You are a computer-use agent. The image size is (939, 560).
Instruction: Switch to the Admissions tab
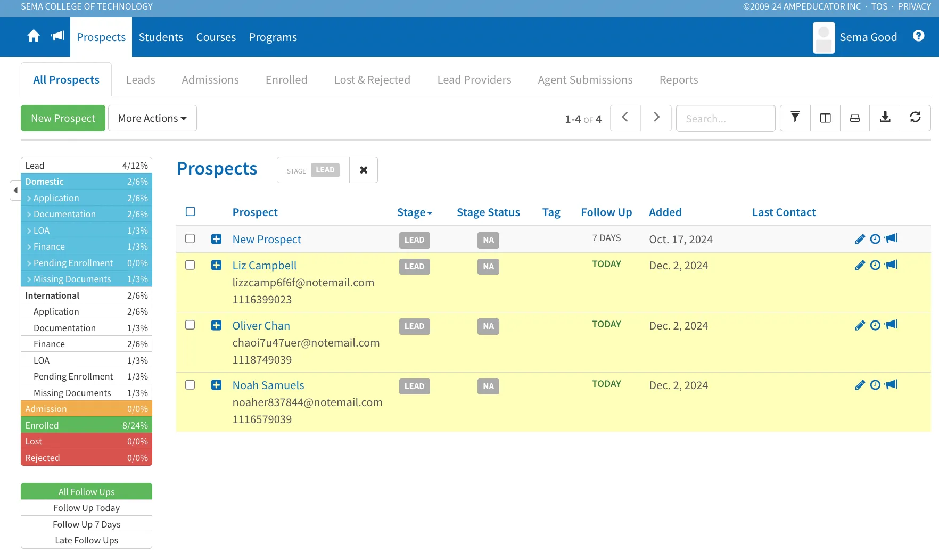point(210,80)
